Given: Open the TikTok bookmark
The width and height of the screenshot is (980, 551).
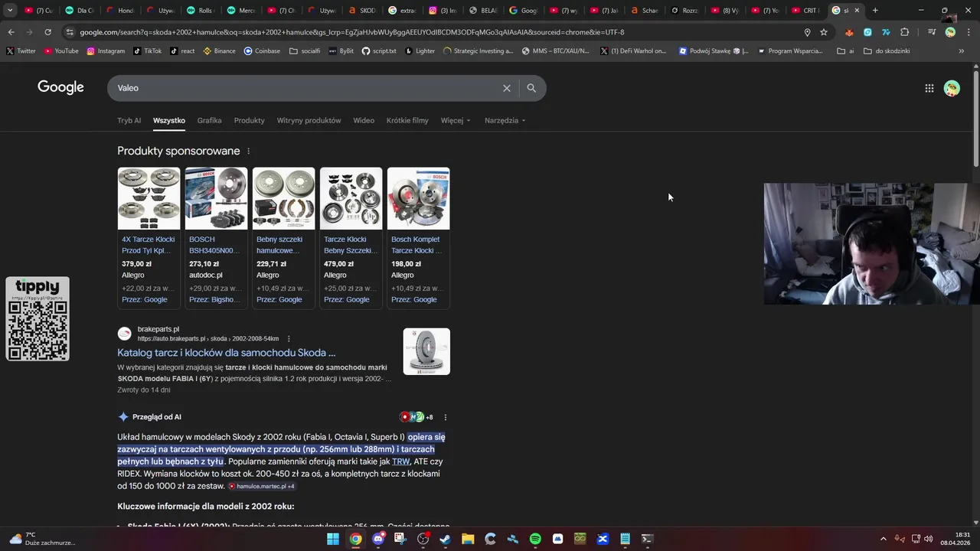Looking at the screenshot, I should point(148,51).
